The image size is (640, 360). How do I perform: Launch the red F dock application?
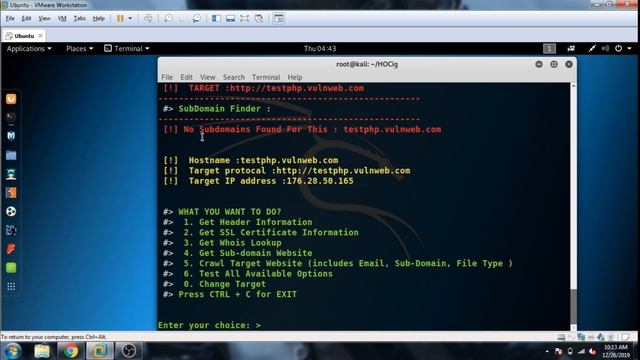click(11, 249)
